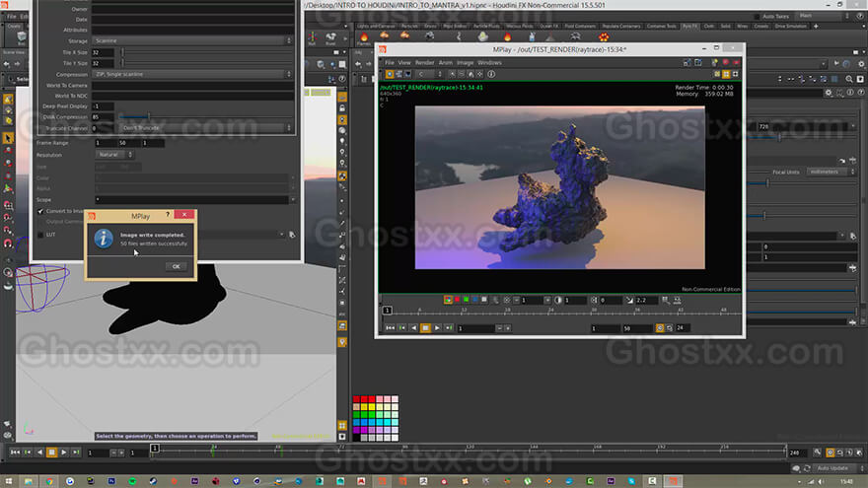The width and height of the screenshot is (868, 488).
Task: Open File Explorer from the Windows taskbar
Action: [29, 481]
